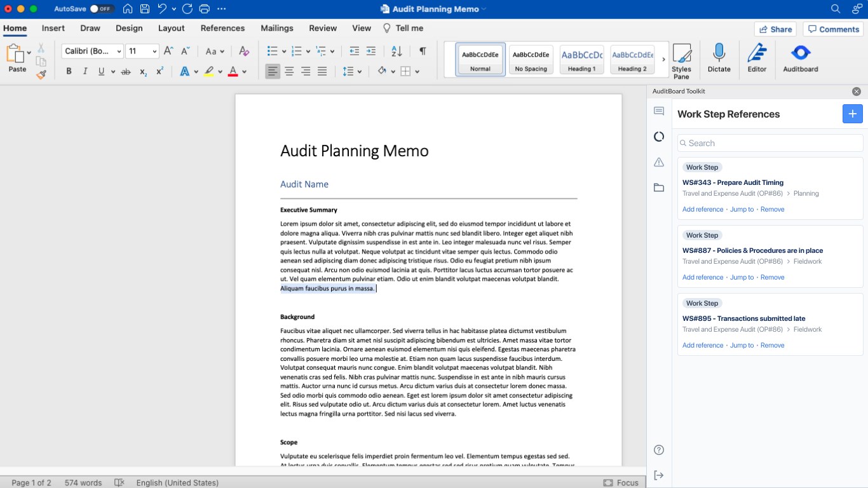
Task: Open the font size dropdown
Action: click(x=154, y=51)
